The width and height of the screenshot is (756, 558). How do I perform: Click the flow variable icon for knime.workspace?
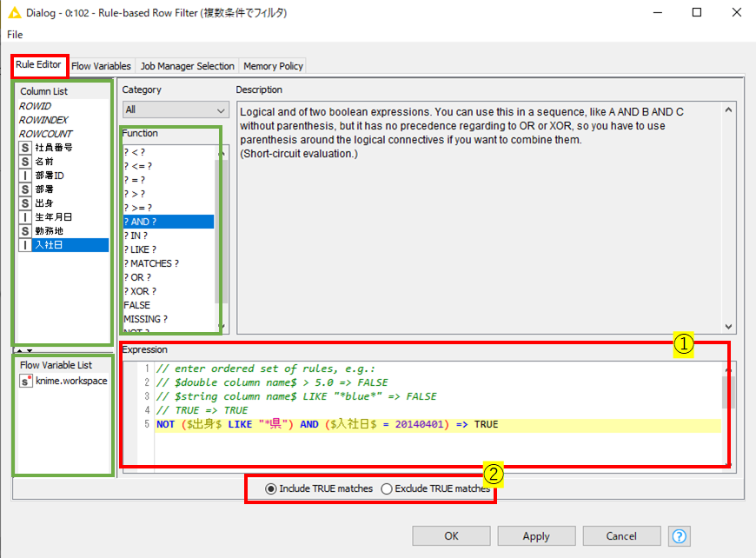point(25,381)
